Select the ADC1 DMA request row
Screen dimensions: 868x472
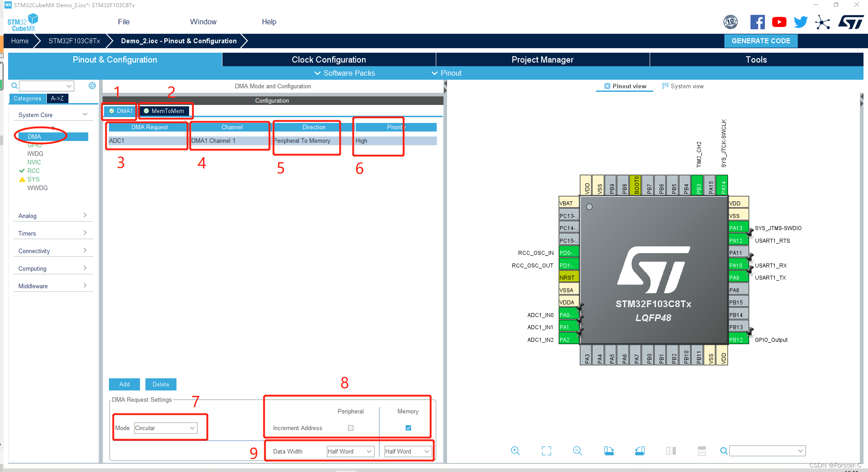tap(272, 141)
